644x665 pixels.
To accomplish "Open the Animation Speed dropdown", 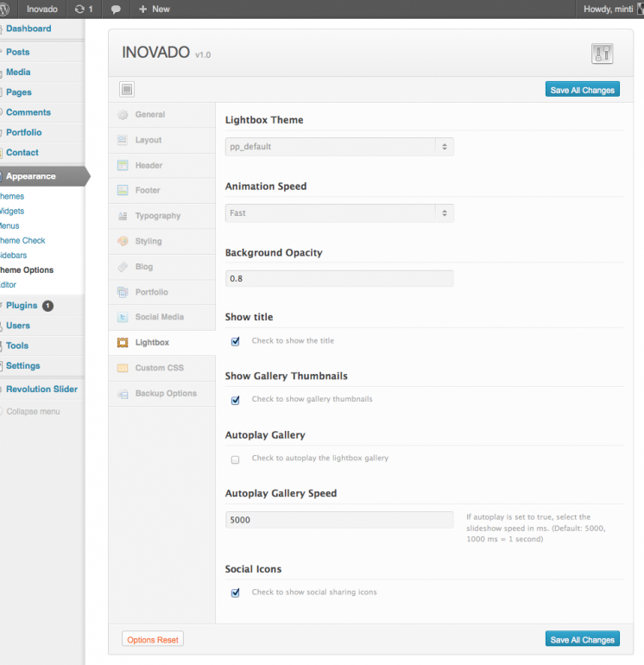I will pos(339,213).
